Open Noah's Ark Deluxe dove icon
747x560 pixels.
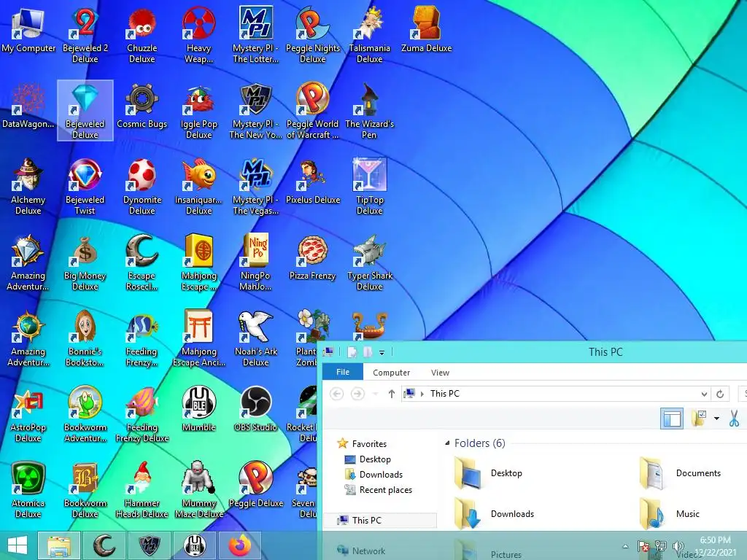click(x=256, y=338)
